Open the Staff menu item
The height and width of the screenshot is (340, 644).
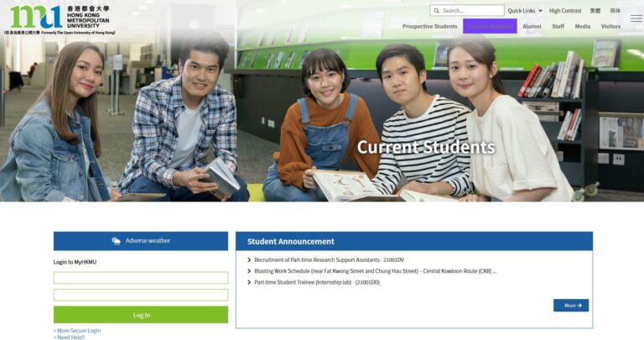pos(558,26)
